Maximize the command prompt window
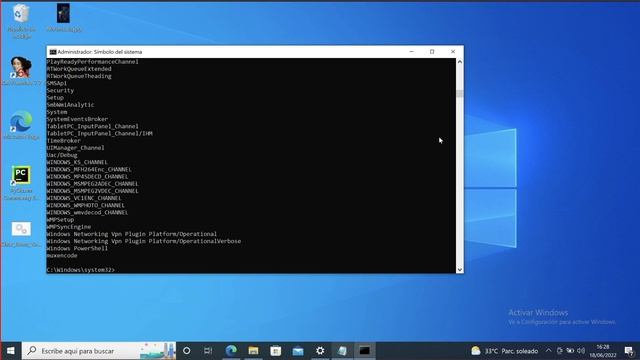640x360 pixels. pyautogui.click(x=432, y=52)
